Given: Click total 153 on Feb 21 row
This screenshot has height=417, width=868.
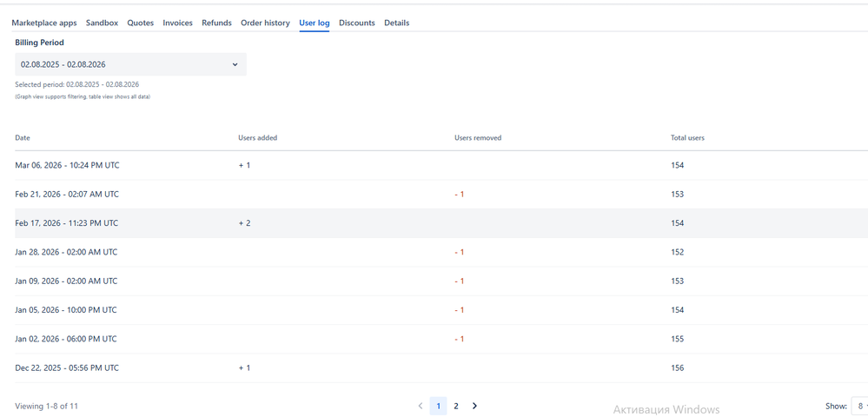Looking at the screenshot, I should point(677,195).
